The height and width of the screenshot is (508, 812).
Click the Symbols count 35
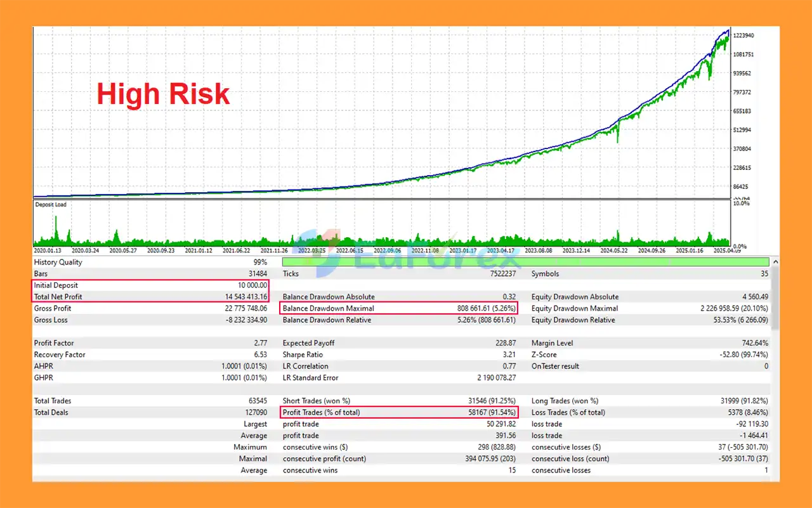point(763,274)
